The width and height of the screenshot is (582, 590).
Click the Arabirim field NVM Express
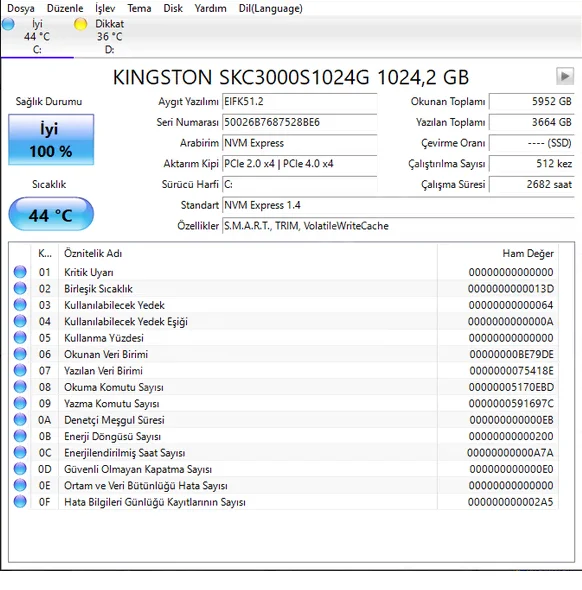click(x=300, y=143)
